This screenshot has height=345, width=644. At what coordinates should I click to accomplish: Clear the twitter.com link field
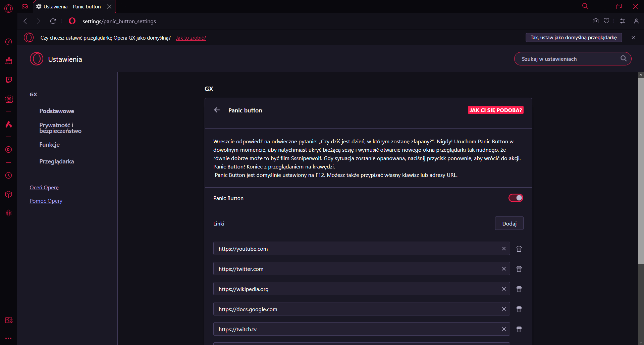504,269
